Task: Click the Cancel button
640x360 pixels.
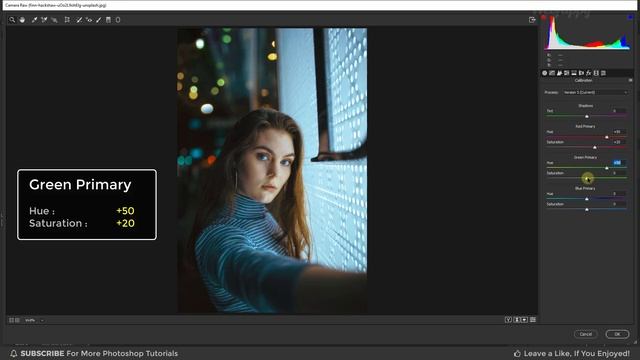Action: (x=586, y=334)
